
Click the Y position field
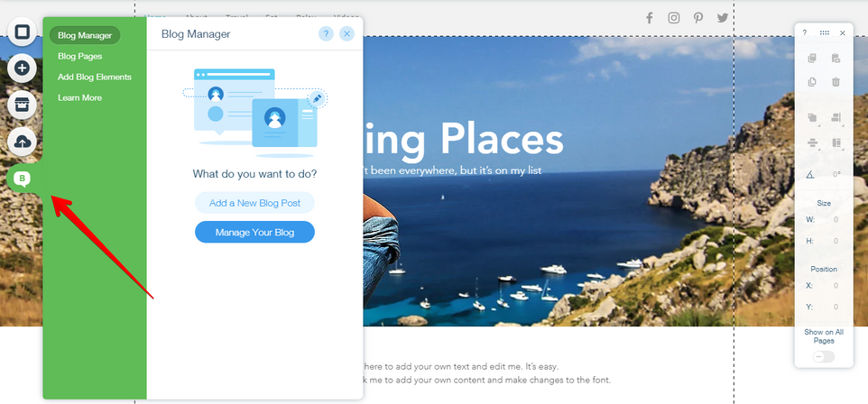pyautogui.click(x=835, y=307)
